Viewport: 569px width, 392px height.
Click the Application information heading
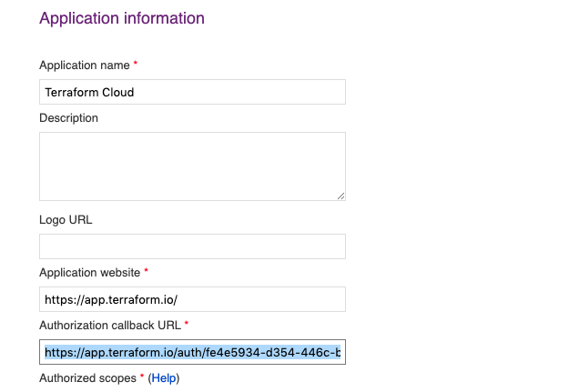122,18
